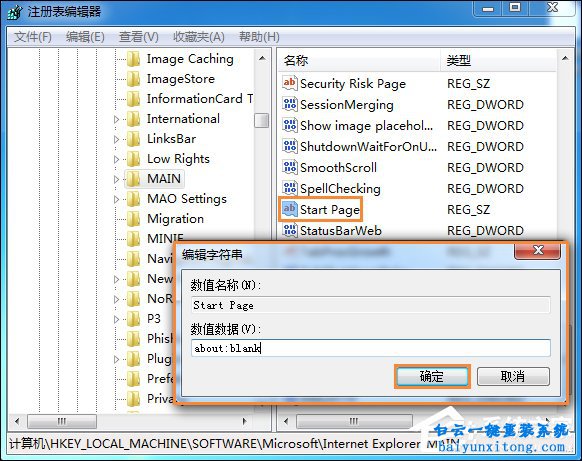Click the 数值名称 Start Page field
The width and height of the screenshot is (582, 461).
371,305
